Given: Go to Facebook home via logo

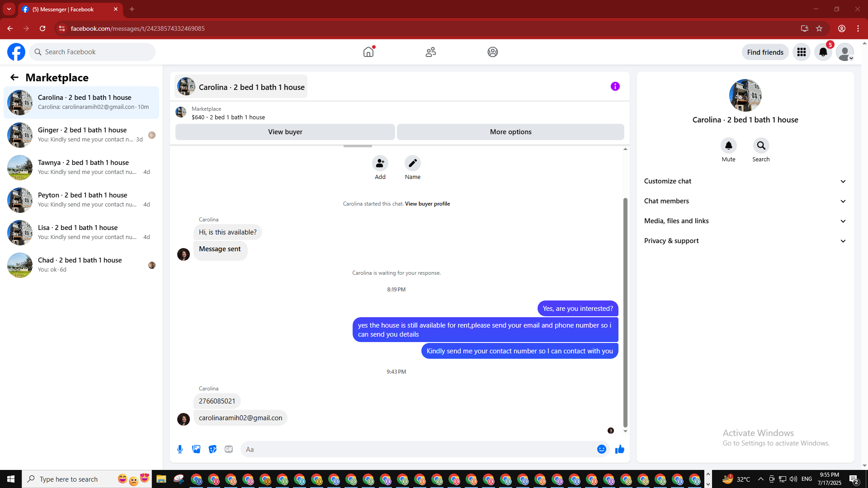Looking at the screenshot, I should click(x=16, y=52).
